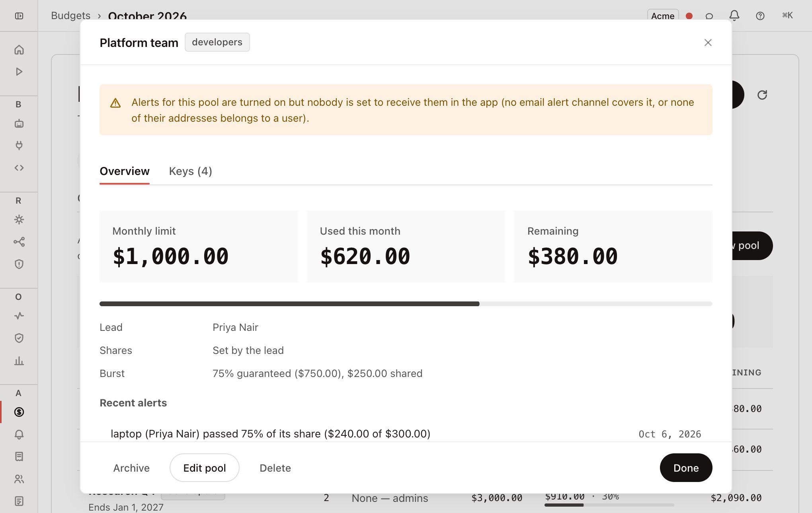Click the laptop (Priya Nair) alert entry

click(x=270, y=434)
